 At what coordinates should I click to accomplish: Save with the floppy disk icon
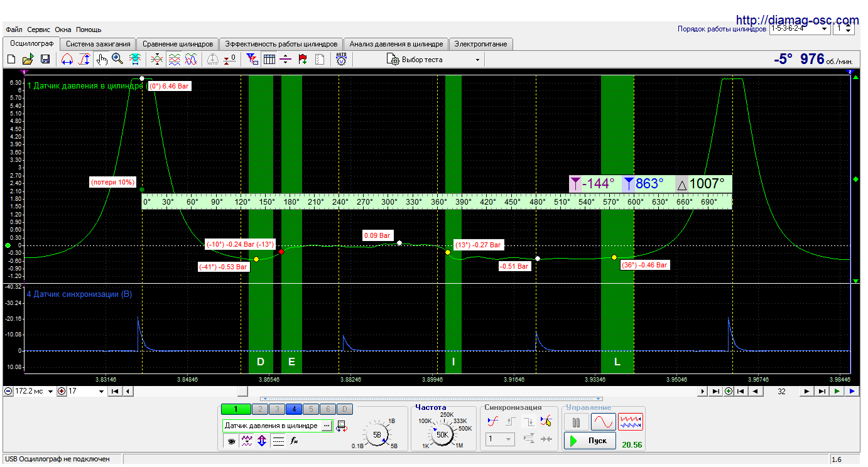point(45,60)
